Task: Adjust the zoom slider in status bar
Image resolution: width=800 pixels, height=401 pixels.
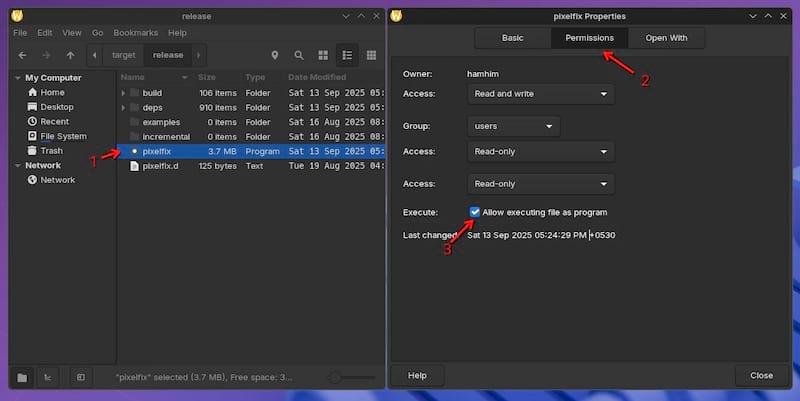Action: click(352, 378)
